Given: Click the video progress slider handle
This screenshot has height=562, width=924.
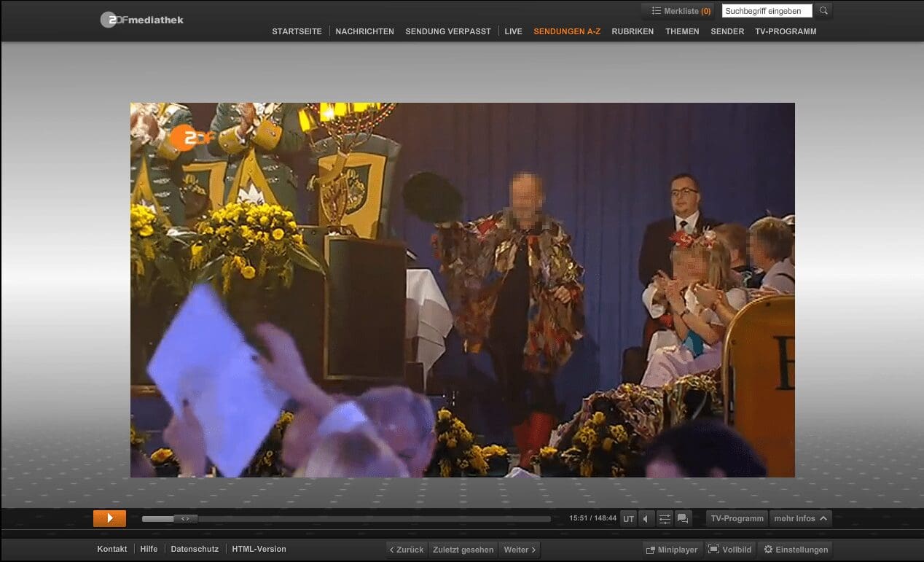Looking at the screenshot, I should tap(185, 519).
